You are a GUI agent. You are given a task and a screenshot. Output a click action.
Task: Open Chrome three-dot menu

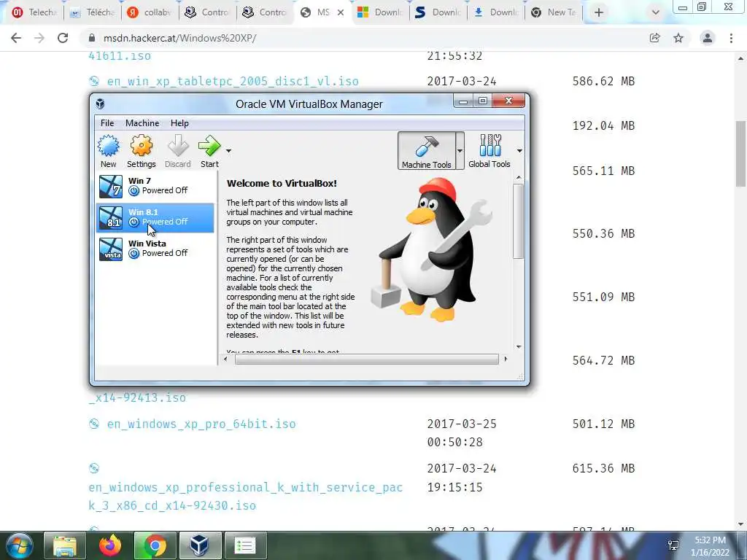731,38
